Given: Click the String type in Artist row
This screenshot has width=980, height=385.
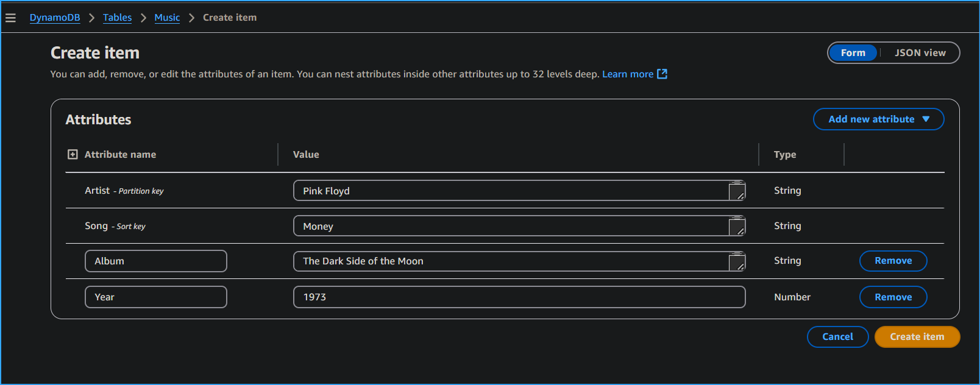Looking at the screenshot, I should 787,191.
